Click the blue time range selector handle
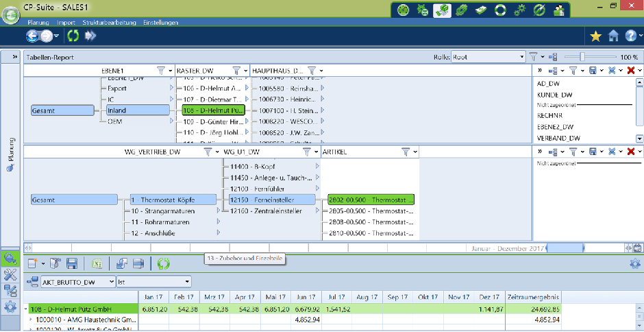This screenshot has height=332, width=644. point(567,248)
